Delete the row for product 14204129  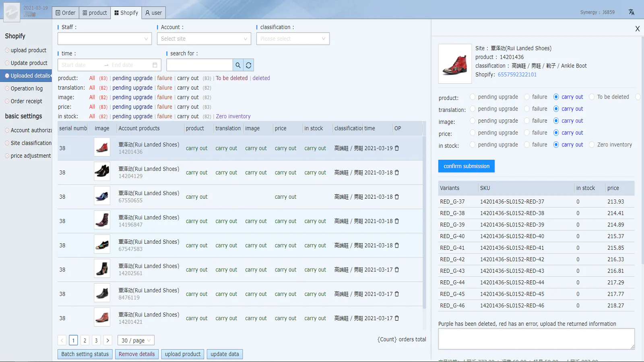pos(397,173)
